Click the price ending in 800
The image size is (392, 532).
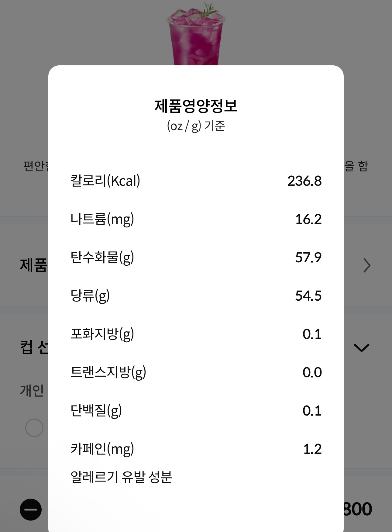click(357, 509)
